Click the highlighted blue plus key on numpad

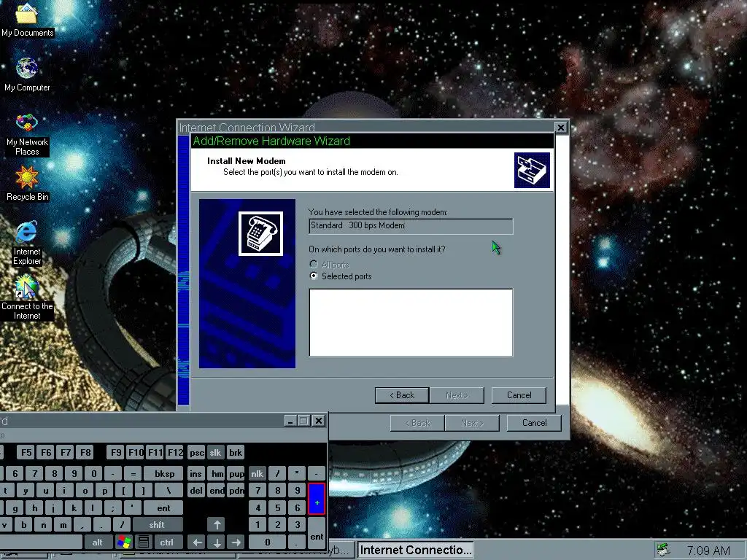[317, 499]
